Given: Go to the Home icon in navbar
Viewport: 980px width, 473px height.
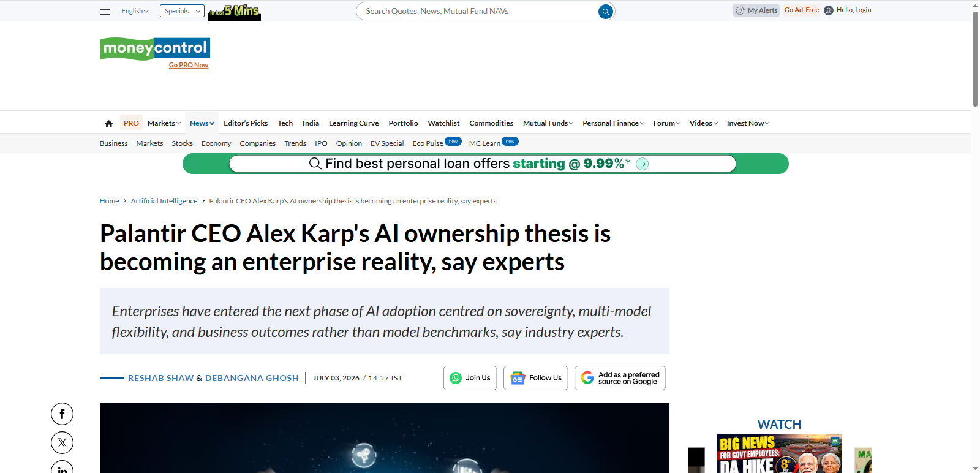Looking at the screenshot, I should (109, 124).
